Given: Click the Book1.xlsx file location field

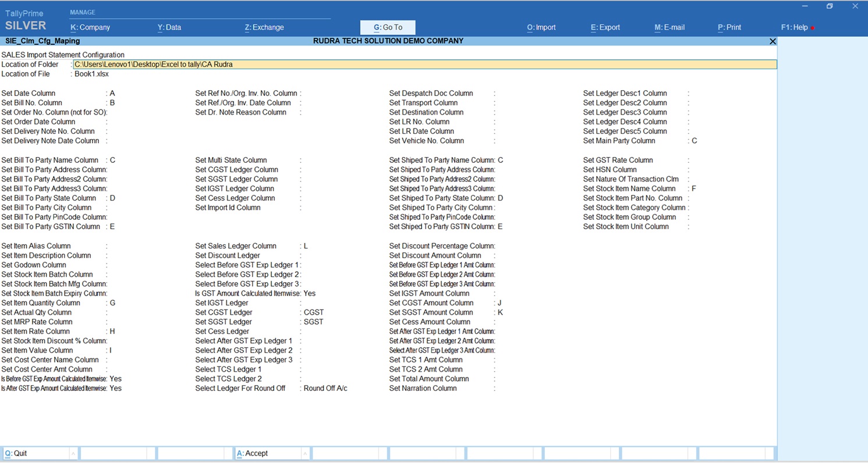Looking at the screenshot, I should [91, 74].
